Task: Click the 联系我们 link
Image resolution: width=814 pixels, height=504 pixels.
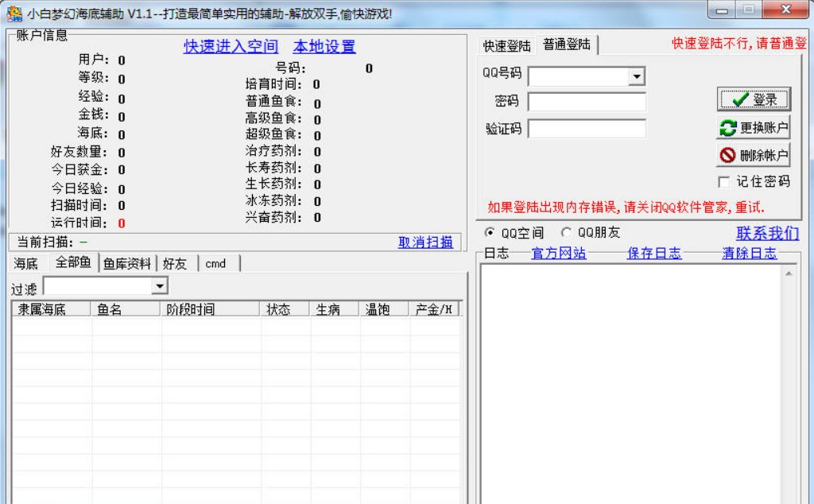Action: [767, 233]
